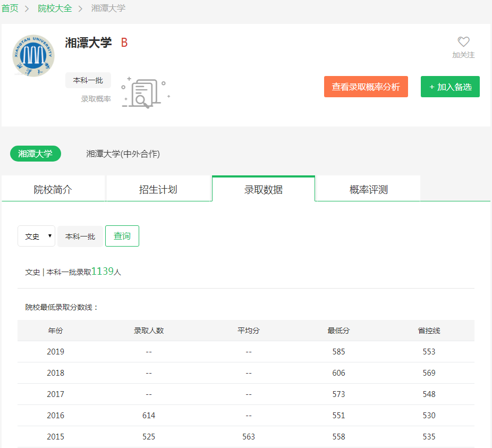
Task: Select the 2018 year cell
Action: point(56,373)
